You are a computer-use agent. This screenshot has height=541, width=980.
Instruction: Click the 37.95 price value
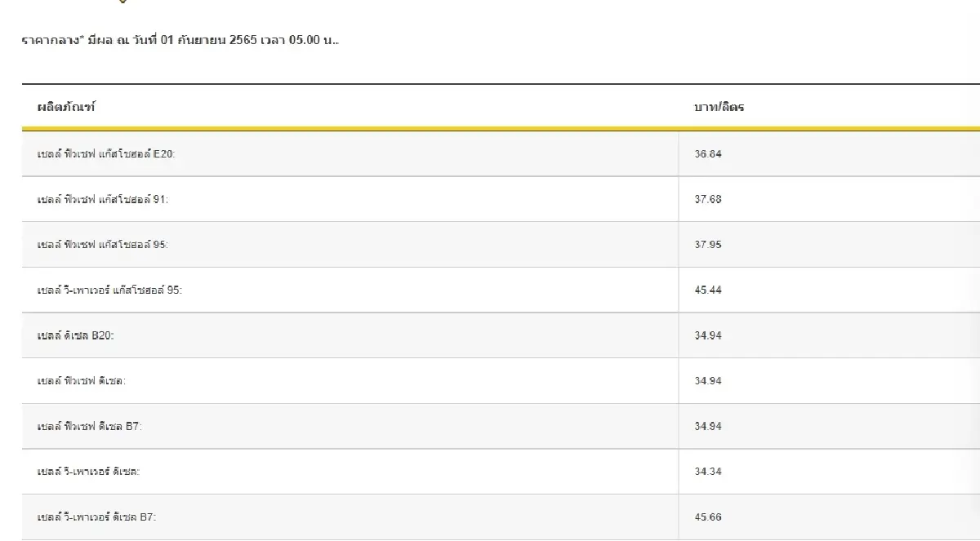coord(708,245)
